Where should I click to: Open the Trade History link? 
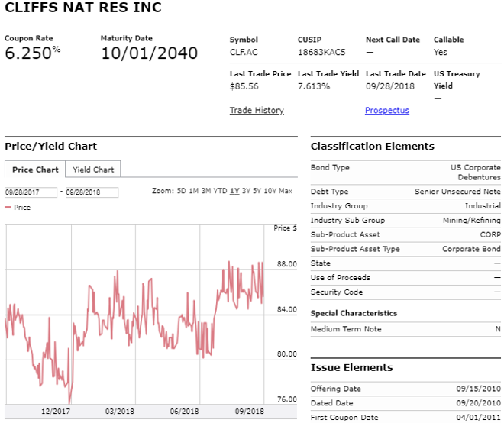pos(257,110)
